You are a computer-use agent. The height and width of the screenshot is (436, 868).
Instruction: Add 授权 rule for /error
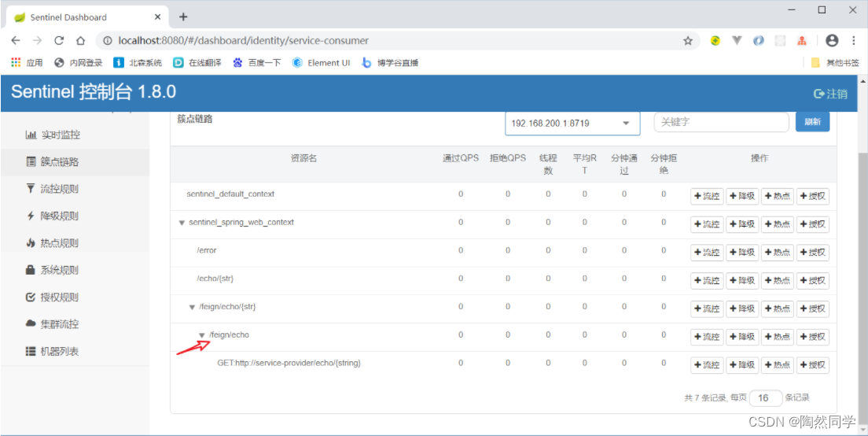tap(813, 253)
